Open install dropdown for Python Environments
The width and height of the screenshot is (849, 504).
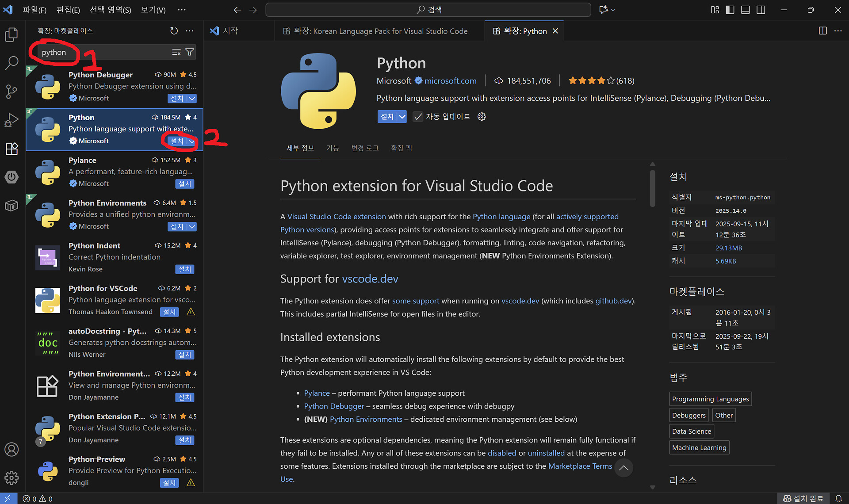coord(191,227)
